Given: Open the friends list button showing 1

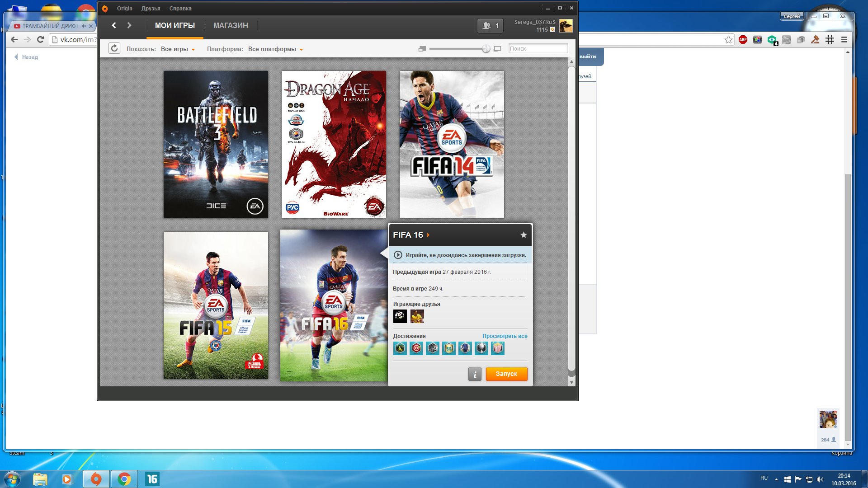Looking at the screenshot, I should (x=490, y=26).
